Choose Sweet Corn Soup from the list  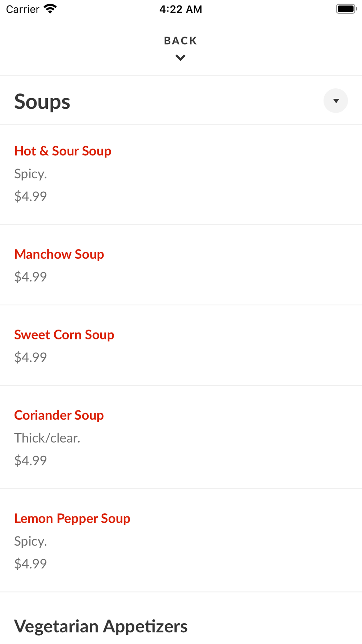click(x=64, y=335)
